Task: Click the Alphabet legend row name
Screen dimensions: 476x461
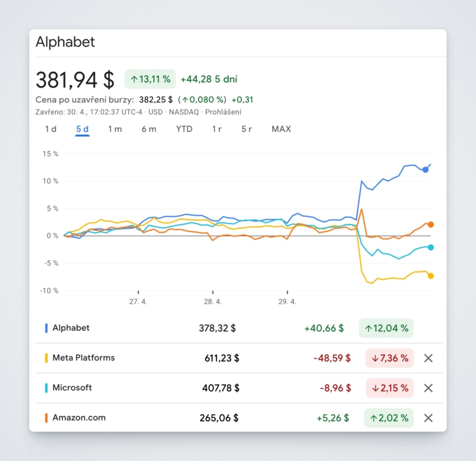Action: (71, 328)
